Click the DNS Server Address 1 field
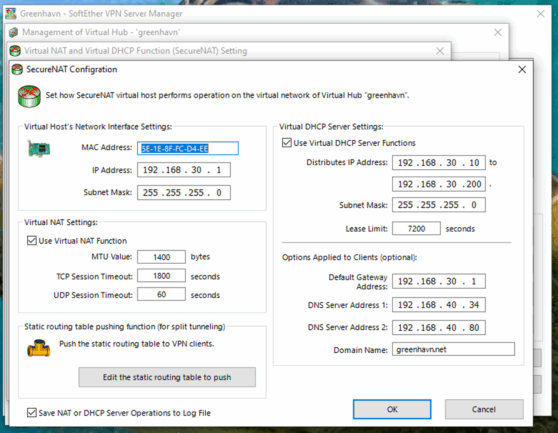Screen dimensions: 558x433 [439, 305]
